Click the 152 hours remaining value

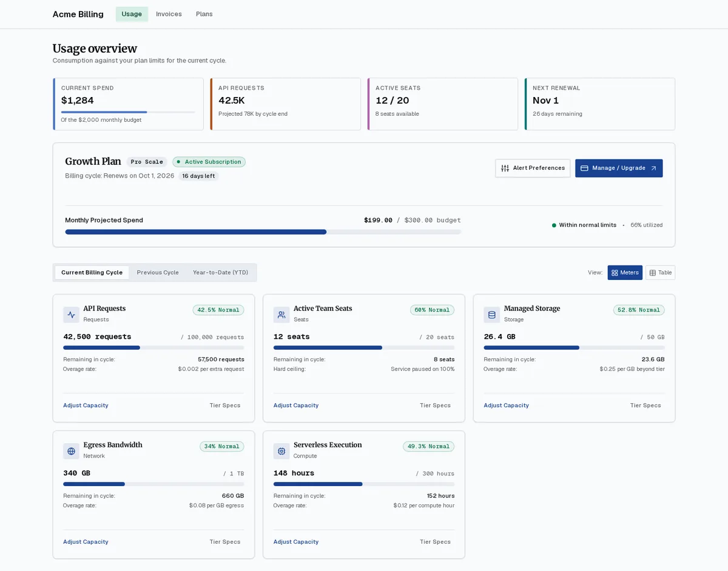pyautogui.click(x=440, y=496)
